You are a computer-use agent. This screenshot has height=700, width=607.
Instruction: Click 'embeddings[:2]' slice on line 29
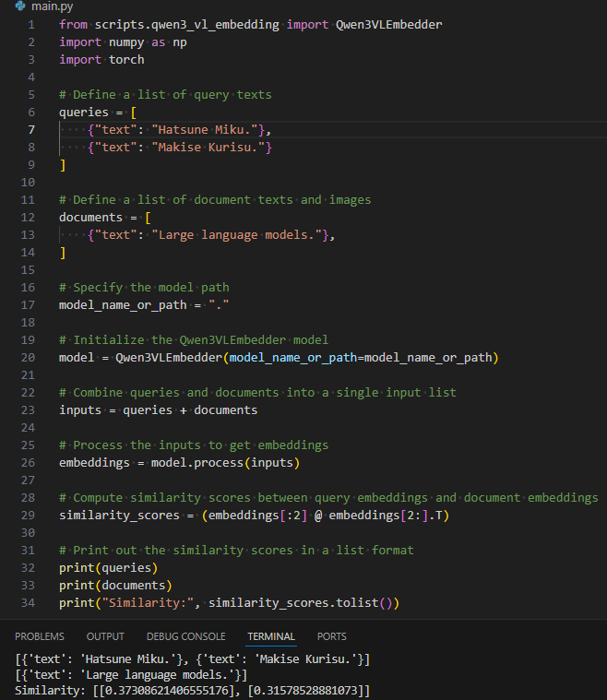point(257,516)
